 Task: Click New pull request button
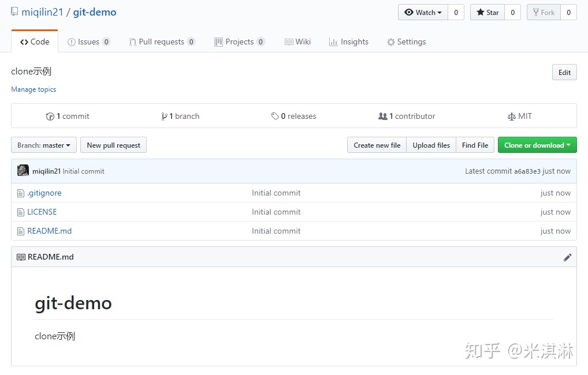point(114,145)
